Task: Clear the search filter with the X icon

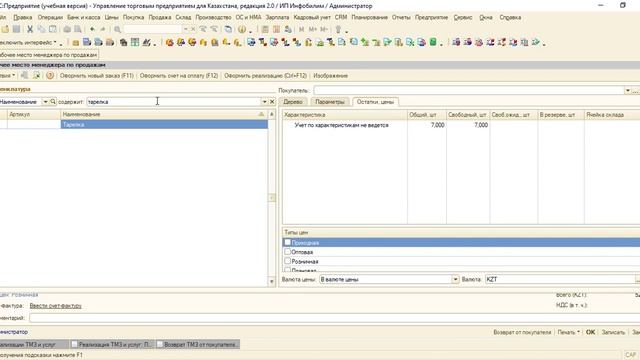Action: (x=272, y=102)
